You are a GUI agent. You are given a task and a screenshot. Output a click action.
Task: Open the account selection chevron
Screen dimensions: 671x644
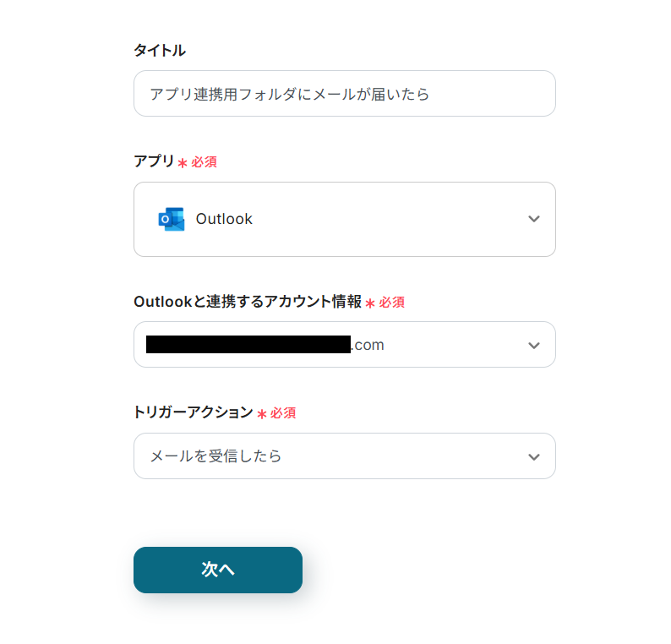tap(533, 345)
